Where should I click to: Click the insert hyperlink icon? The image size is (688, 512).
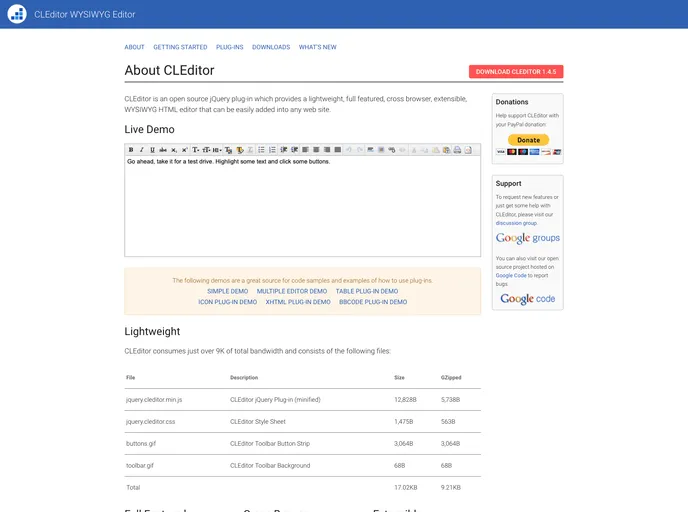(392, 150)
